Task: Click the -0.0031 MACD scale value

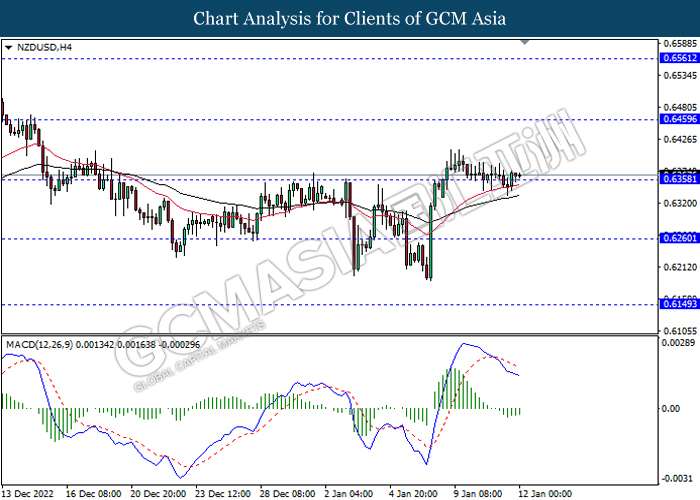Action: 678,478
